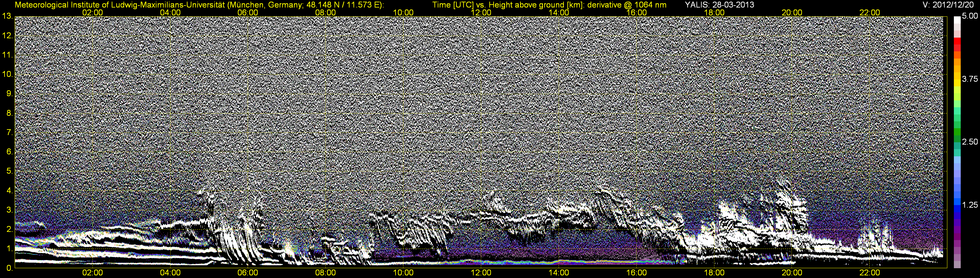Click the 06:00 label on the upper time axis

(x=248, y=12)
